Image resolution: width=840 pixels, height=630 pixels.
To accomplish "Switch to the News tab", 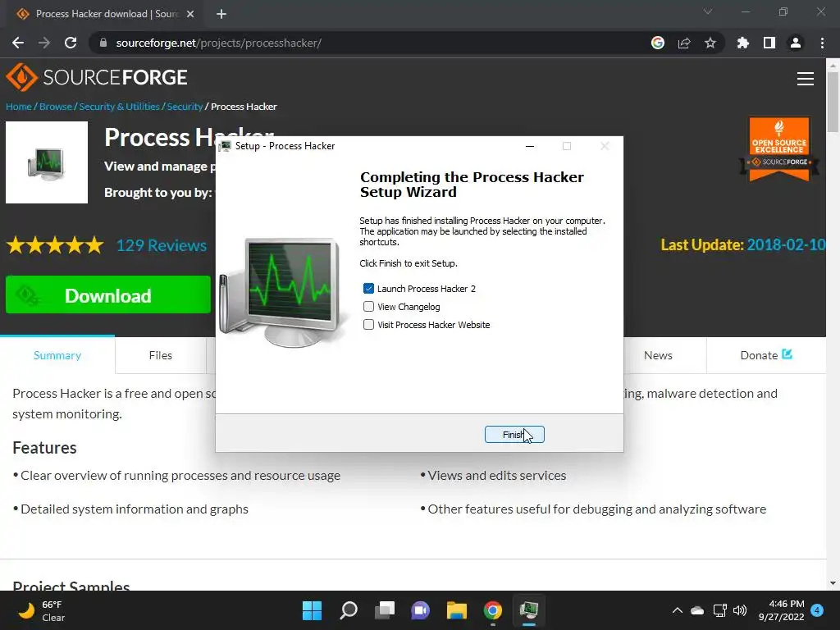I will [x=658, y=355].
